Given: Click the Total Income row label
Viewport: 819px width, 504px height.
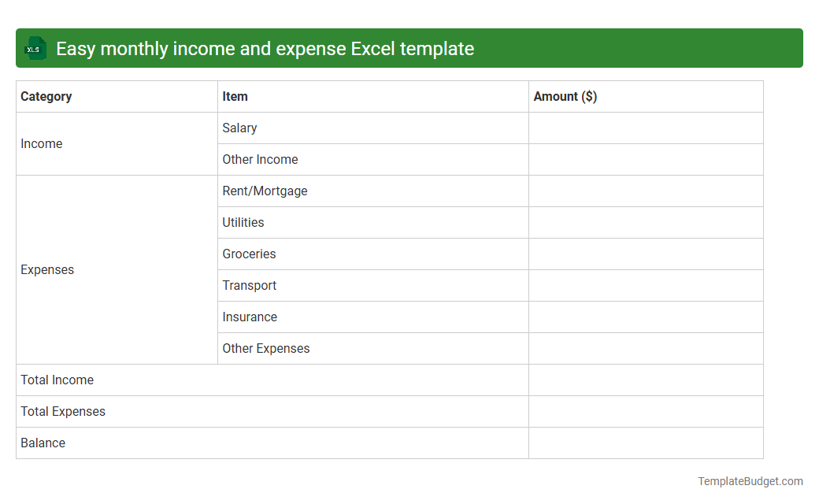Looking at the screenshot, I should (57, 380).
